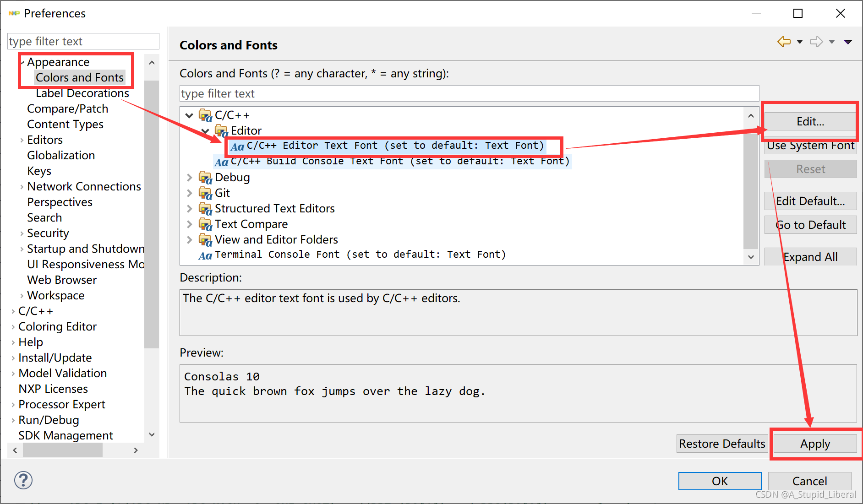
Task: Click sidebar scrollbar down arrow
Action: (152, 434)
